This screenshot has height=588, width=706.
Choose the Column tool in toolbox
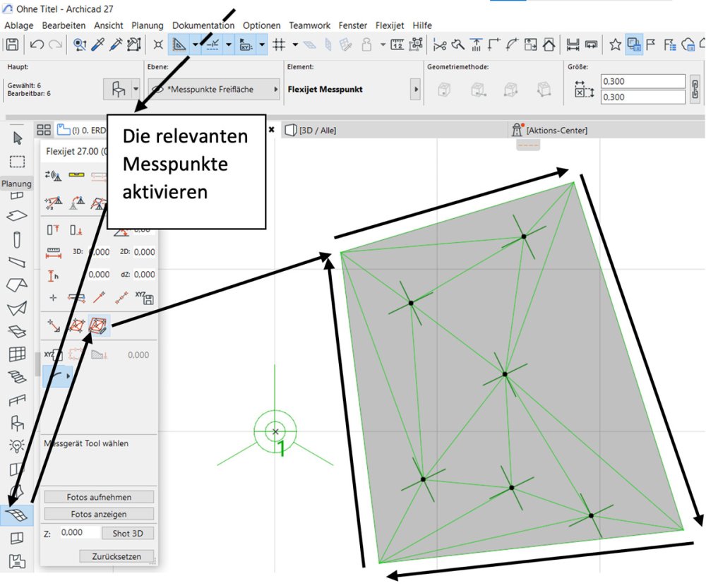point(17,239)
